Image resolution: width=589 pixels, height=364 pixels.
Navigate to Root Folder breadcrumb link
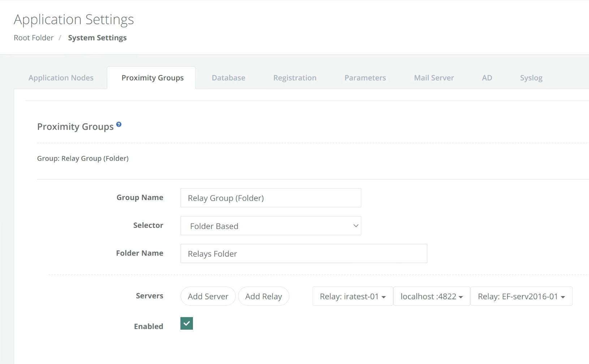click(x=33, y=38)
